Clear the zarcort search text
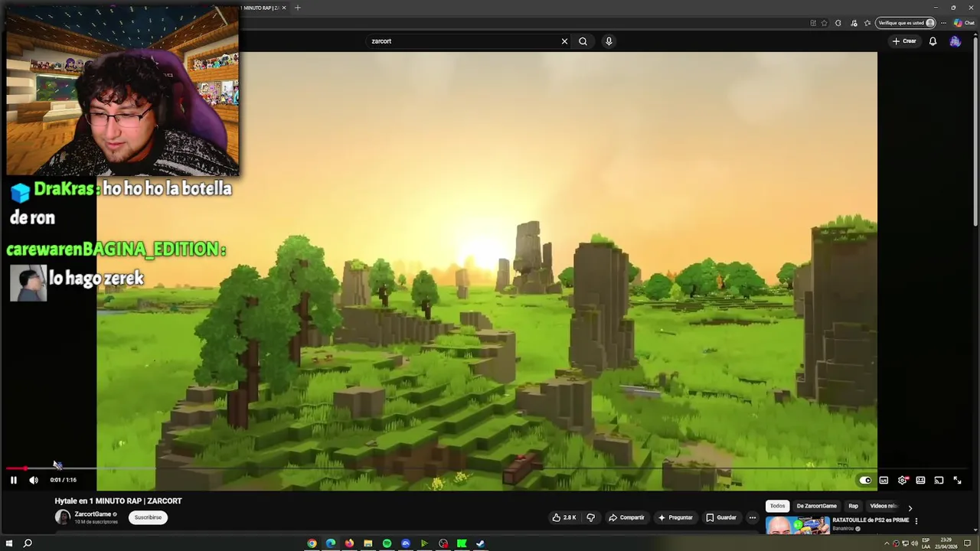This screenshot has width=980, height=551. (x=564, y=41)
